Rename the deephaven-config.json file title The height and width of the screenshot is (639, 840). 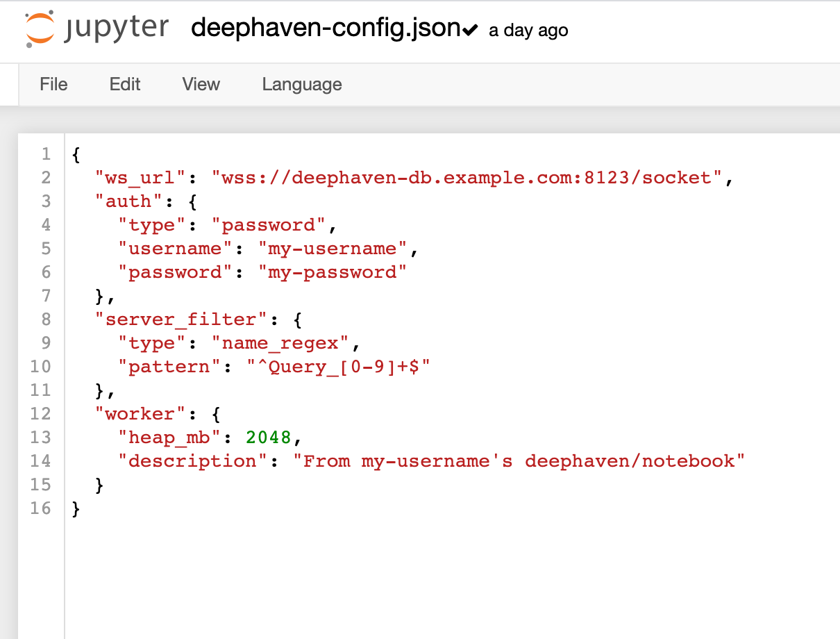click(326, 28)
